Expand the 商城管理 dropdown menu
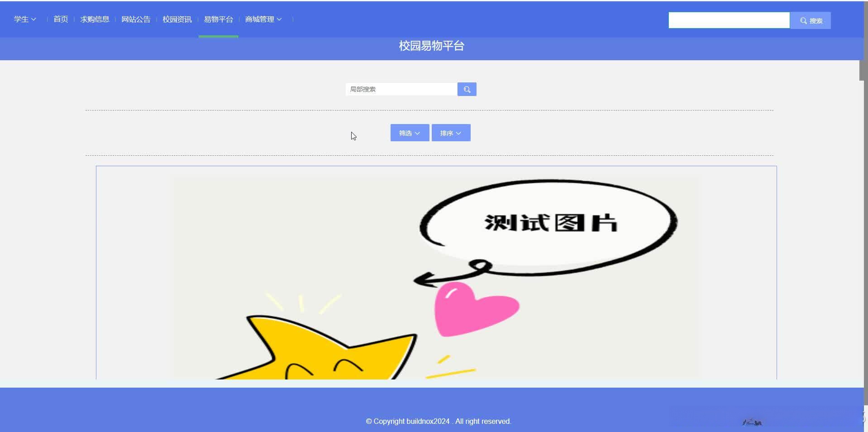The height and width of the screenshot is (432, 868). (259, 19)
